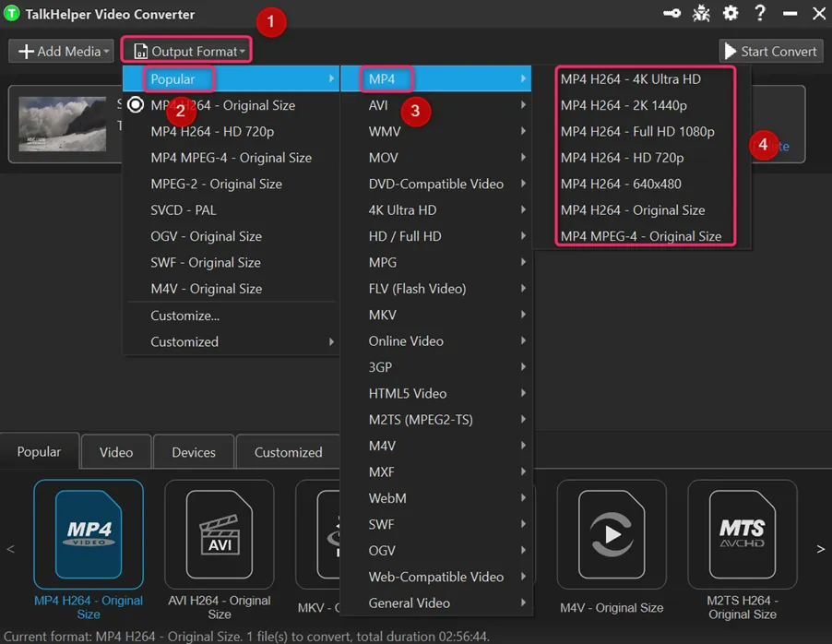Viewport: 832px width, 644px height.
Task: Expand the Popular submenu
Action: tap(231, 79)
